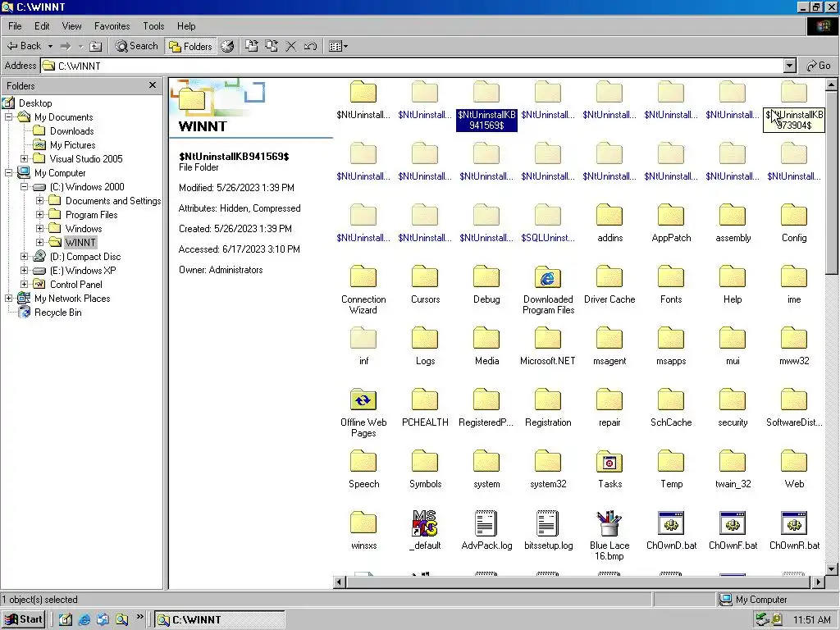Screen dimensions: 840x630
Task: Click the Move To toolbar icon
Action: click(x=251, y=46)
